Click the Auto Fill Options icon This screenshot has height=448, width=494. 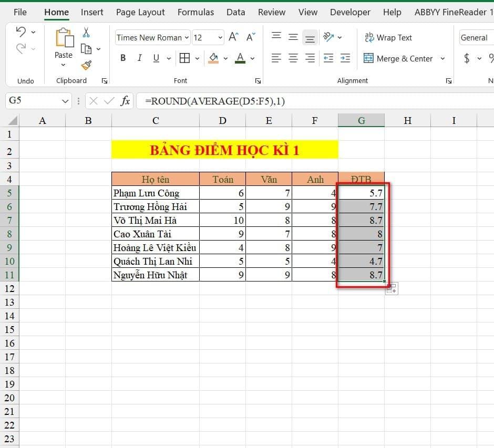(392, 288)
